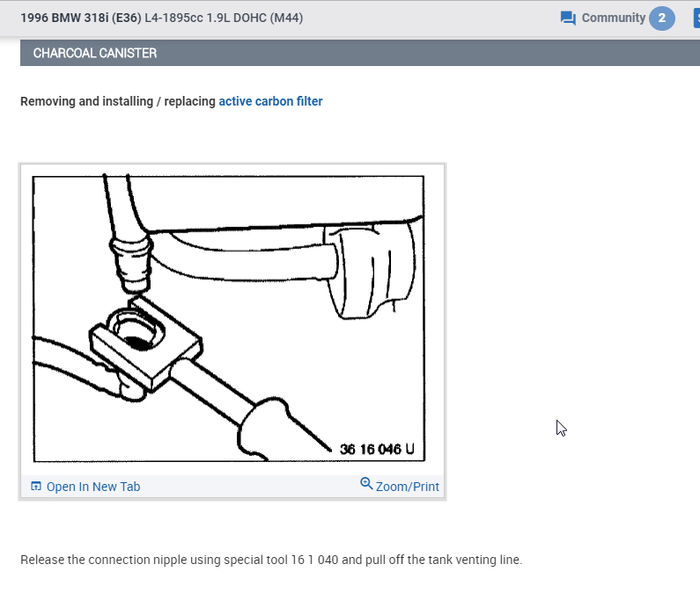Click the Zoom/Print link
This screenshot has height=601, width=700.
(x=407, y=487)
